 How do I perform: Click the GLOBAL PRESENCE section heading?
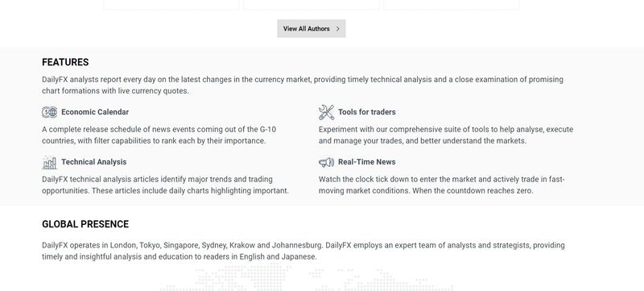(85, 224)
